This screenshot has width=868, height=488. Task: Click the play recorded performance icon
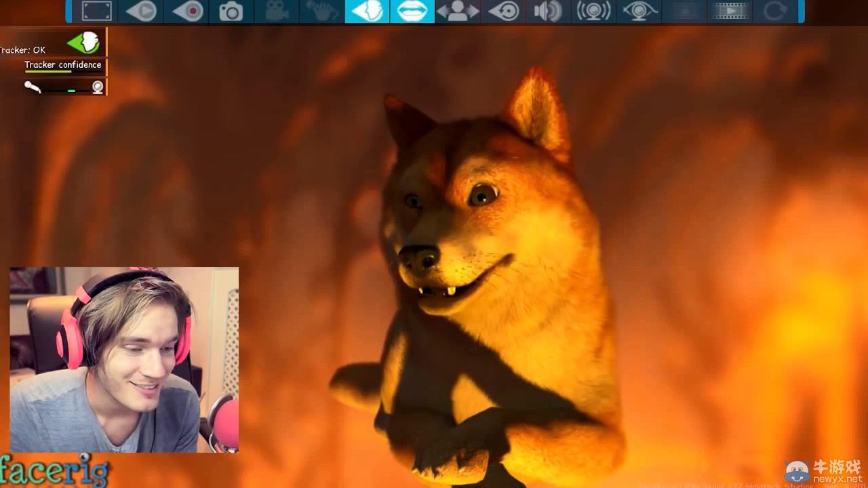141,11
